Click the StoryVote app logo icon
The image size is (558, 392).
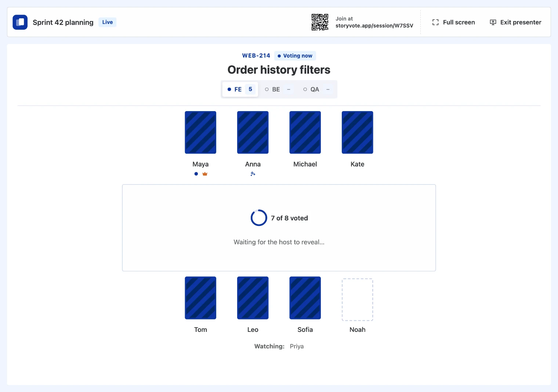point(20,22)
